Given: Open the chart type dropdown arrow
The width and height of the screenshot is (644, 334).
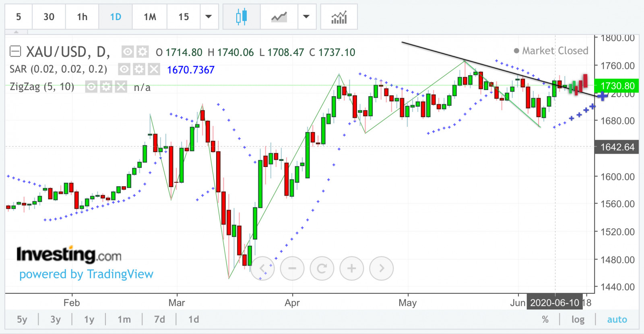Looking at the screenshot, I should pyautogui.click(x=306, y=17).
